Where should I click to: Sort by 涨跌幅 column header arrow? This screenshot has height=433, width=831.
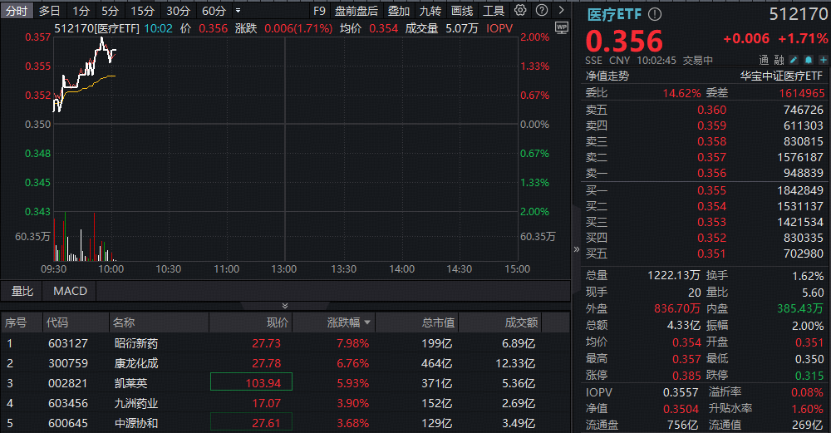tap(367, 323)
